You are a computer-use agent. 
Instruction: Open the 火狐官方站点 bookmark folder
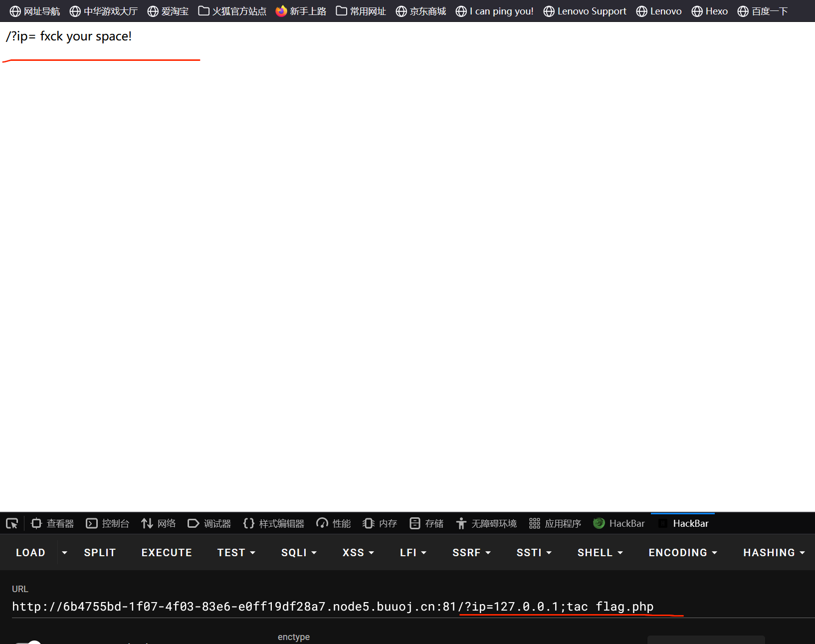click(x=232, y=11)
